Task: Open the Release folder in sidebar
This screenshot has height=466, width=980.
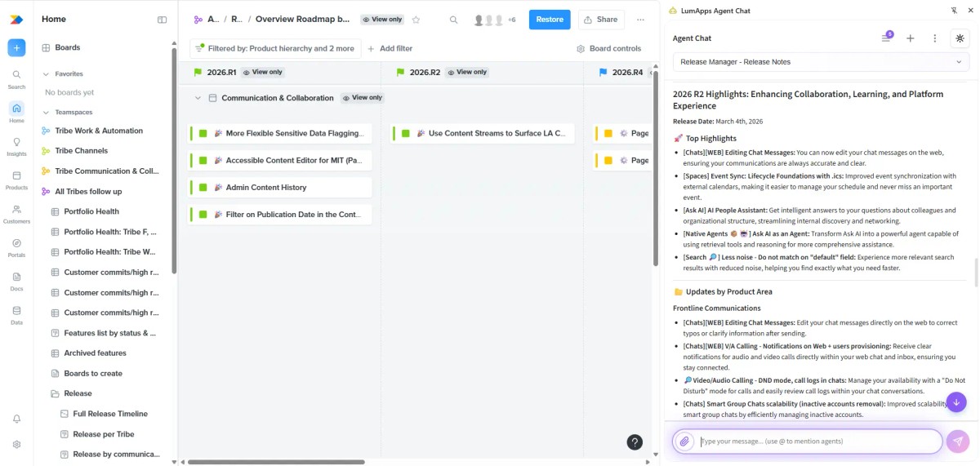Action: (x=78, y=393)
